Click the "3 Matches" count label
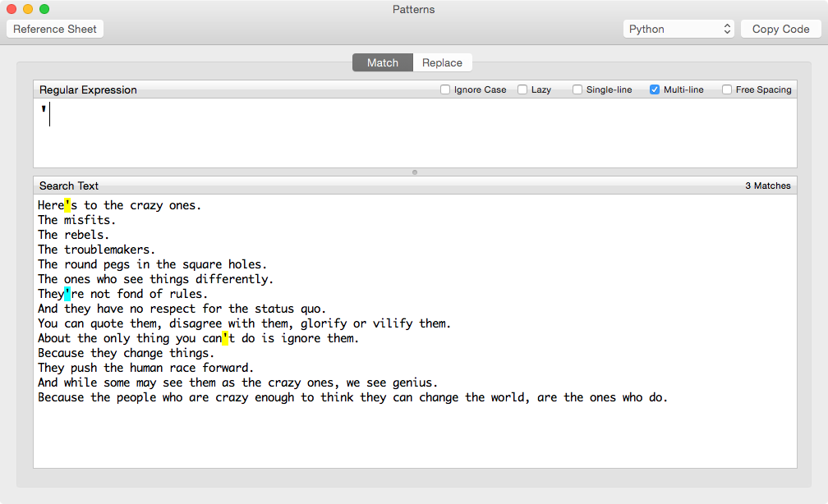Image resolution: width=828 pixels, height=504 pixels. coord(768,186)
